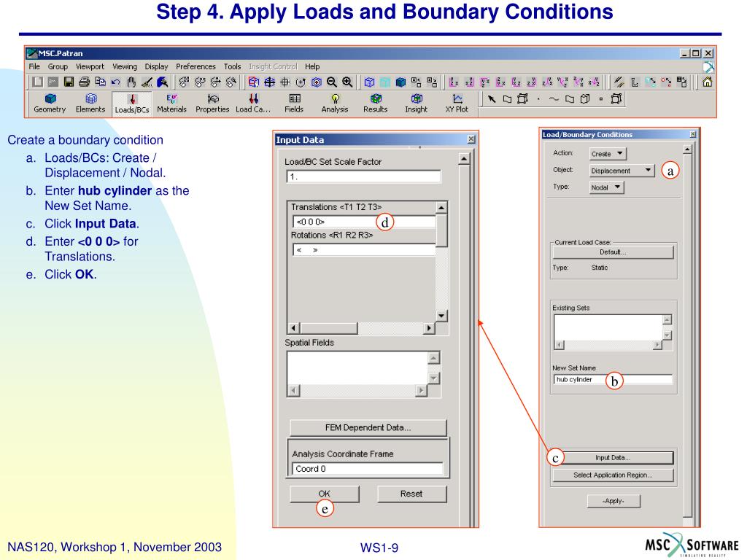Viewport: 747px width, 560px height.
Task: Open the Elements application
Action: pyautogui.click(x=90, y=104)
